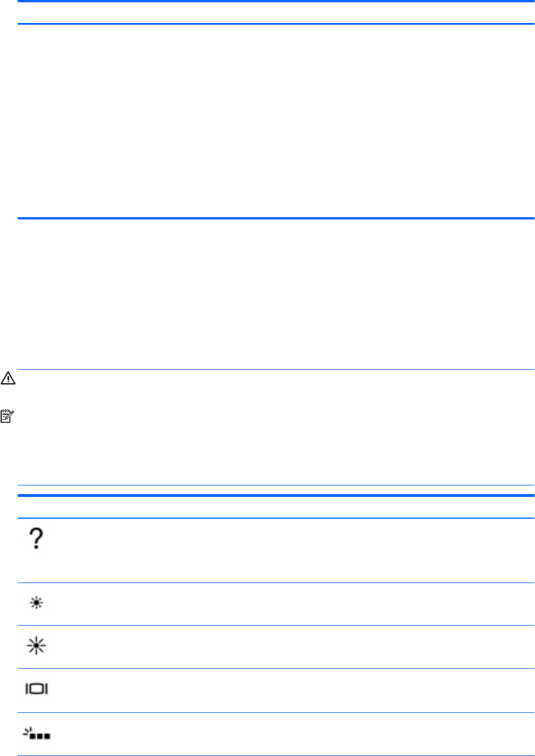Click blank cell beside switch screen icon
This screenshot has height=756, width=535.
(x=287, y=689)
